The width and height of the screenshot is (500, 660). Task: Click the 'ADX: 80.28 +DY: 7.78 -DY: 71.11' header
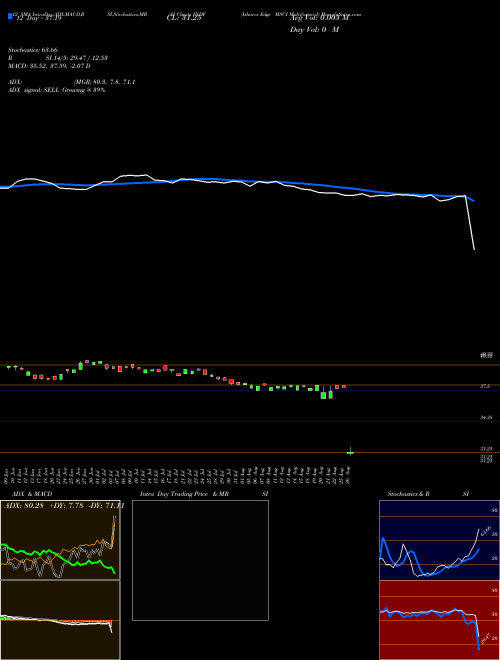coord(64,506)
